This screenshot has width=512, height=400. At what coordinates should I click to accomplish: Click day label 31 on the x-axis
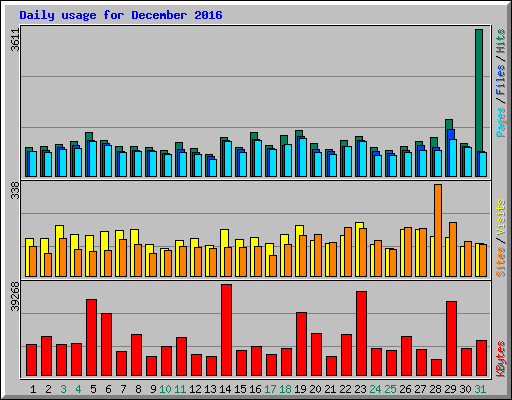click(x=480, y=389)
